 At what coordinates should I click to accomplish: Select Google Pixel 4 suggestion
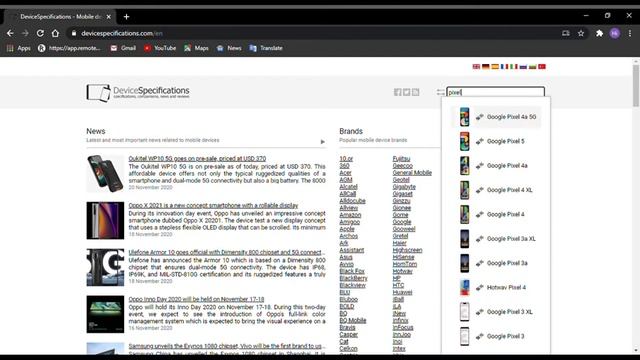(x=496, y=214)
